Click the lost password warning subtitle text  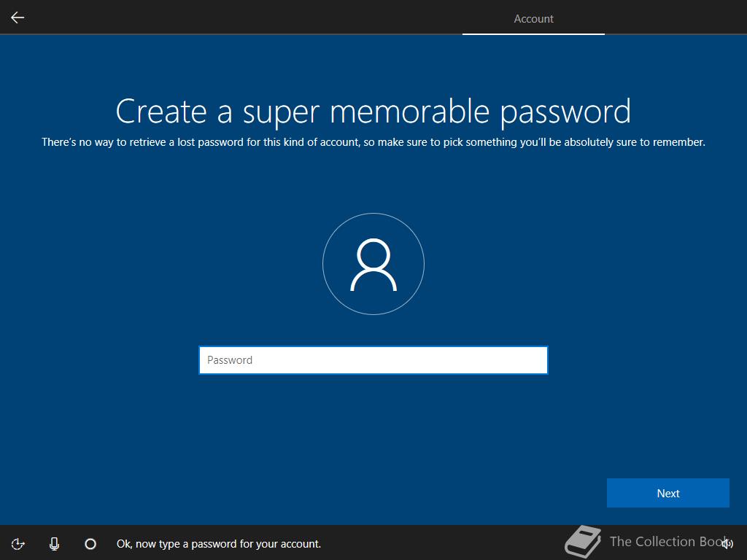[x=373, y=142]
